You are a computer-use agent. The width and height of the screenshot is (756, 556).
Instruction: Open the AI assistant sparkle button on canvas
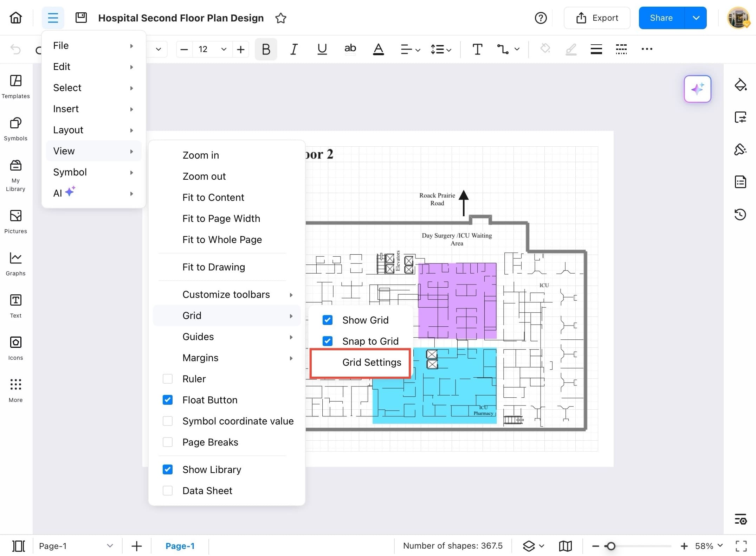697,89
